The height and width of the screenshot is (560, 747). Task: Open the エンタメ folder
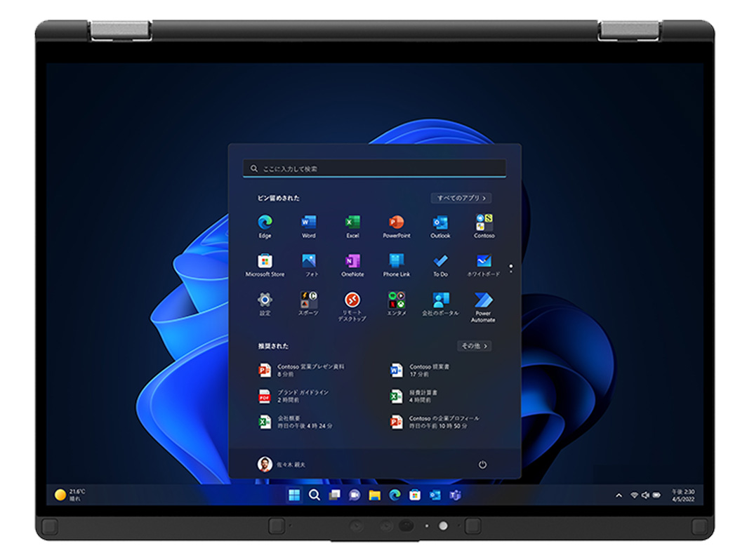click(397, 304)
